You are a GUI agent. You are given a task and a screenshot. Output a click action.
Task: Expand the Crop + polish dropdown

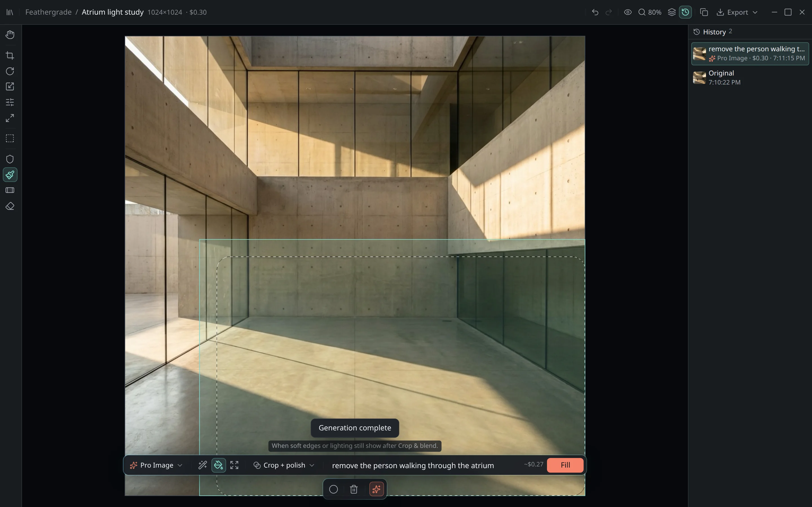click(x=284, y=465)
